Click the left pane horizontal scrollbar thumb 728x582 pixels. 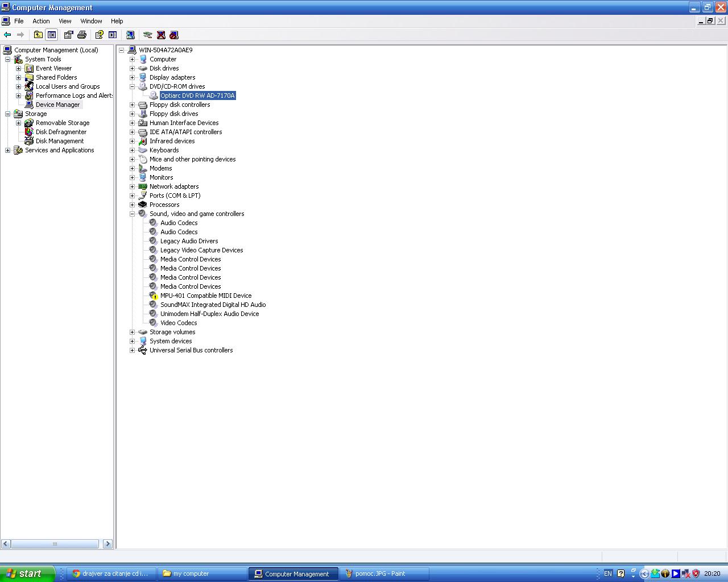coord(55,544)
